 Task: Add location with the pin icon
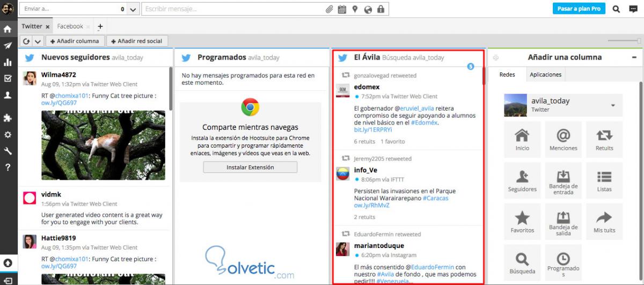[355, 9]
